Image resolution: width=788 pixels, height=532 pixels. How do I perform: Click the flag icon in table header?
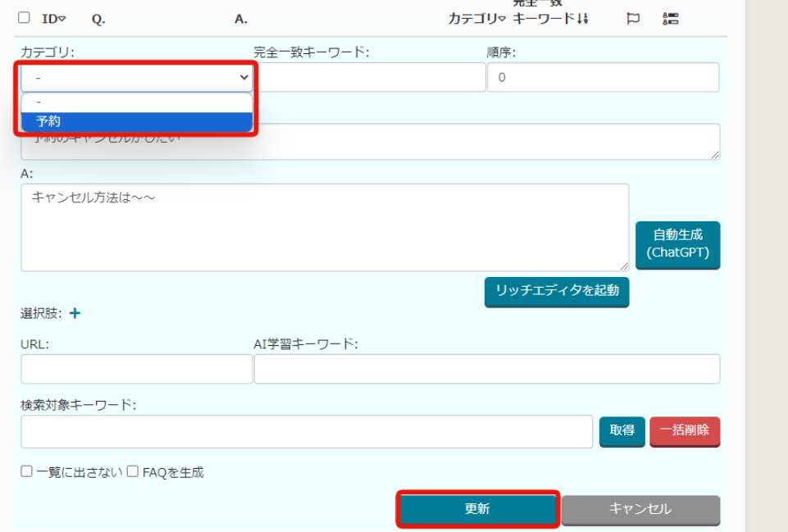point(633,19)
